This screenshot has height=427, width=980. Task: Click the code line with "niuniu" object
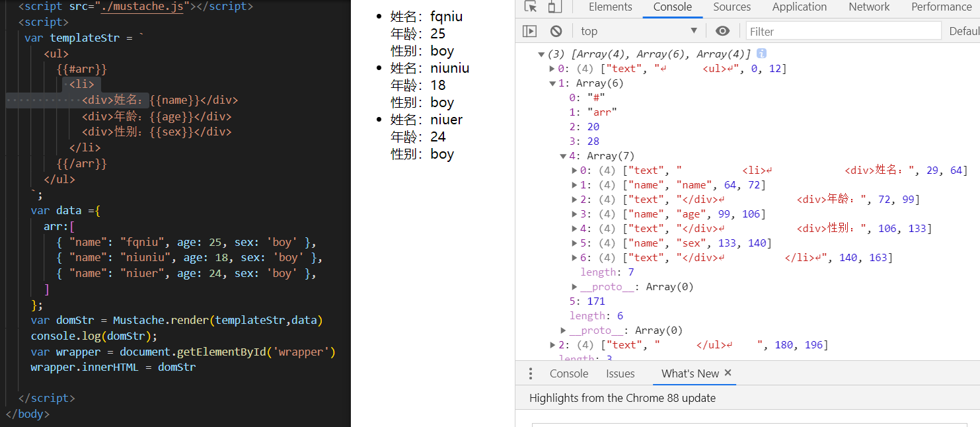tap(190, 258)
